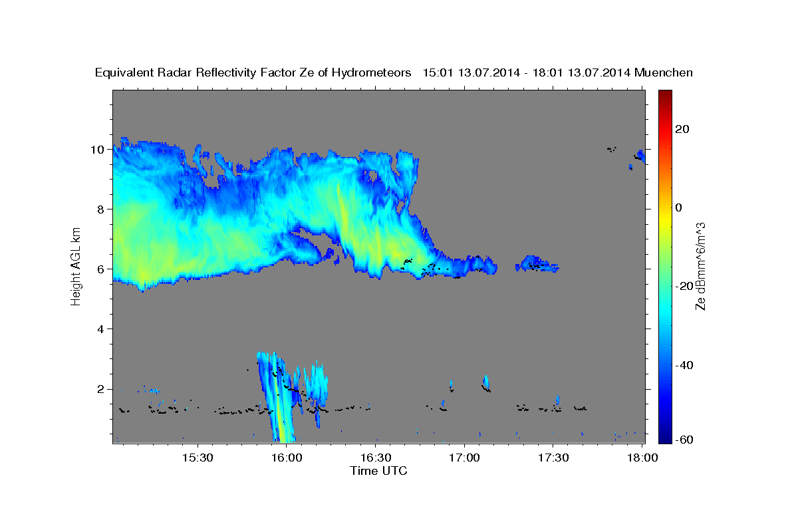The image size is (798, 532).
Task: Click the height tick label 4
Action: [x=100, y=329]
